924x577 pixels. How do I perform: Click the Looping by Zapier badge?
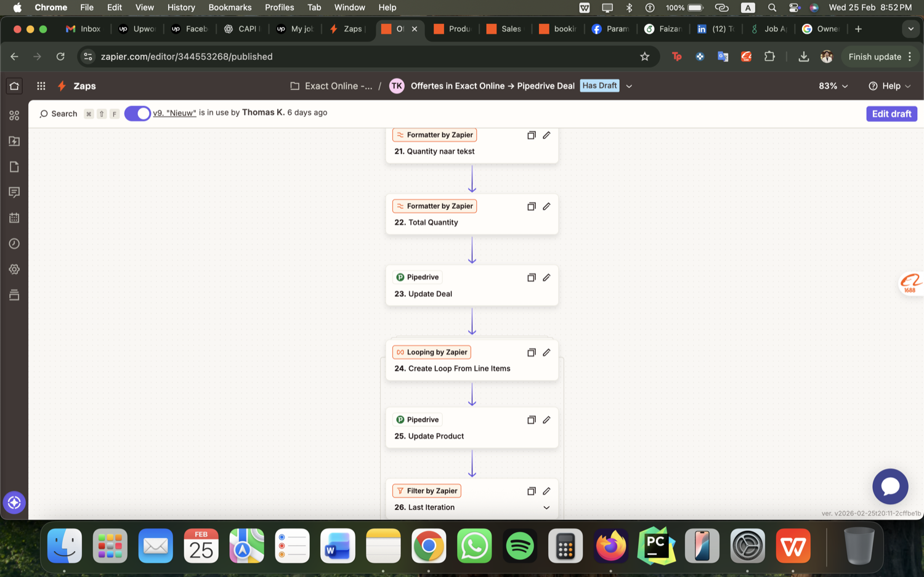(x=432, y=352)
